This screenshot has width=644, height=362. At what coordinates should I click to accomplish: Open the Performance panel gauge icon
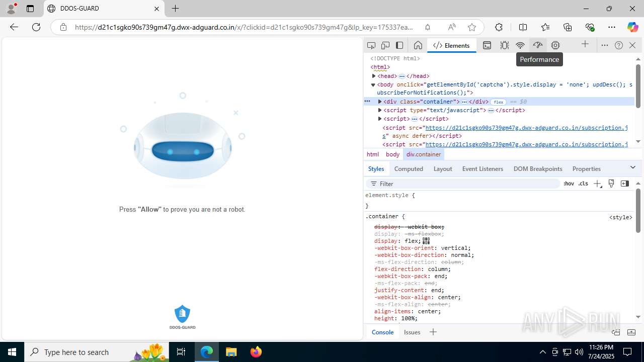538,45
